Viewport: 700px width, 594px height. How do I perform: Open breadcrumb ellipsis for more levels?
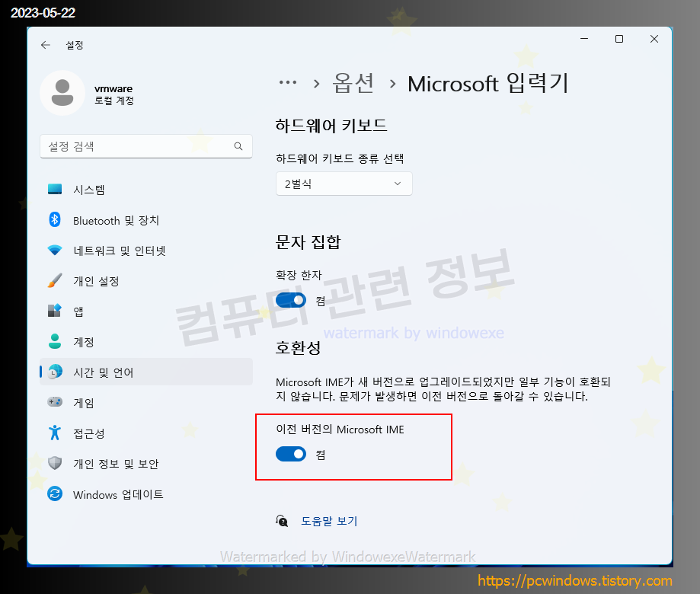pos(288,82)
